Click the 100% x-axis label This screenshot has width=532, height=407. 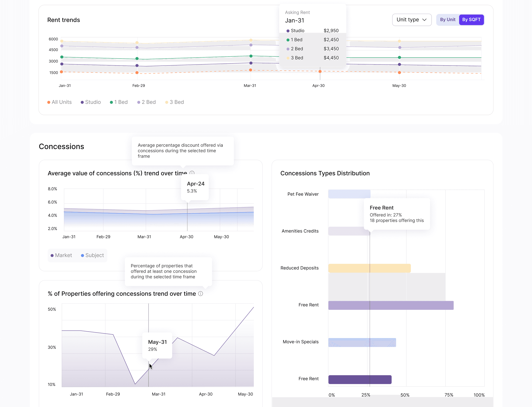[479, 395]
